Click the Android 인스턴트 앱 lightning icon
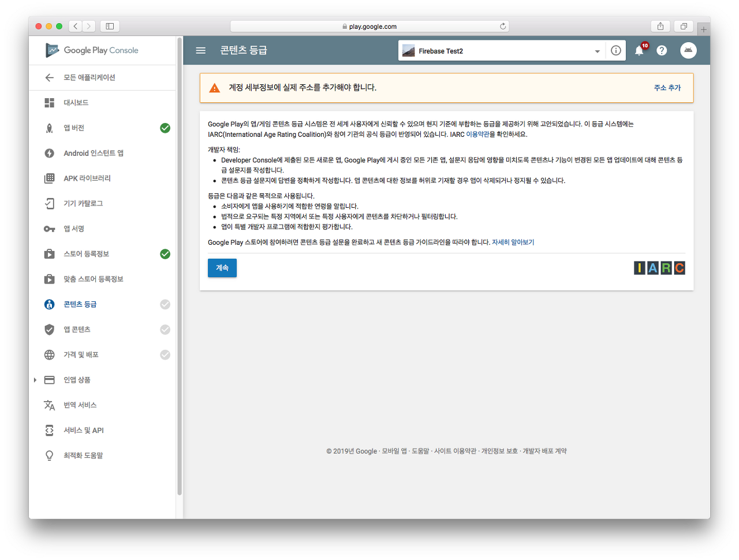The height and width of the screenshot is (560, 739). pyautogui.click(x=50, y=153)
